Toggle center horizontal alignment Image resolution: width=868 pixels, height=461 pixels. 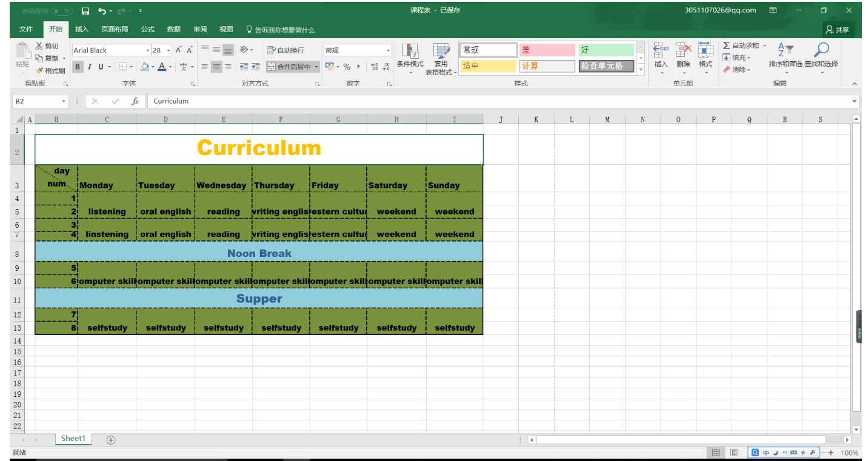click(216, 67)
